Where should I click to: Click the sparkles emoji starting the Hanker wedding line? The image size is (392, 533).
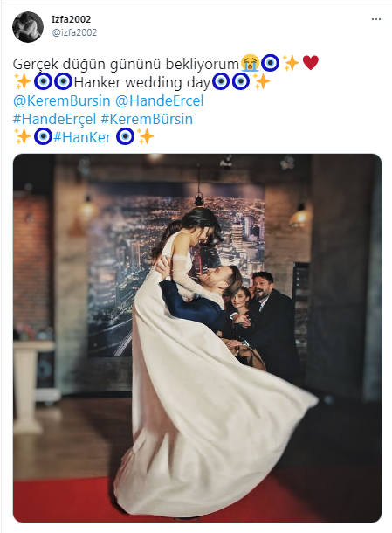pos(23,81)
